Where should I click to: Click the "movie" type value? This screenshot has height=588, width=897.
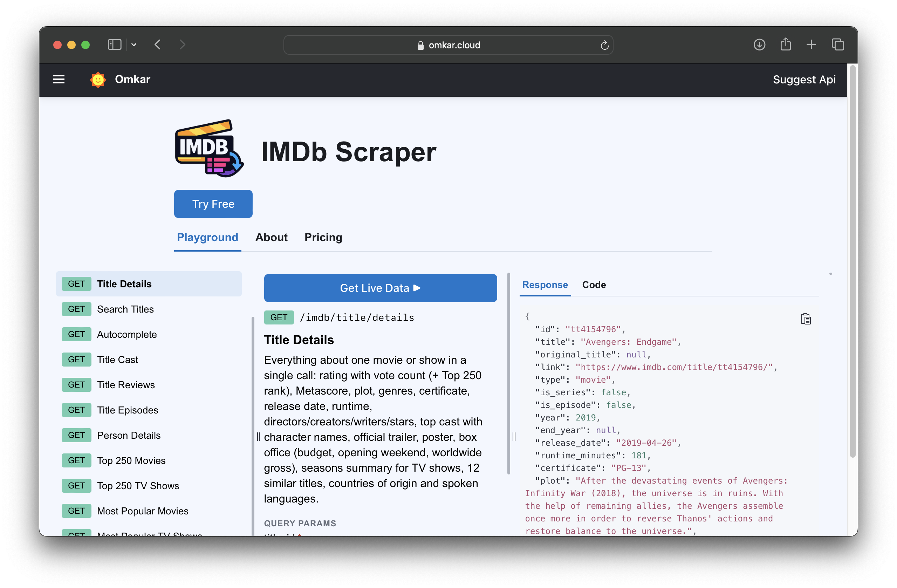pyautogui.click(x=593, y=380)
